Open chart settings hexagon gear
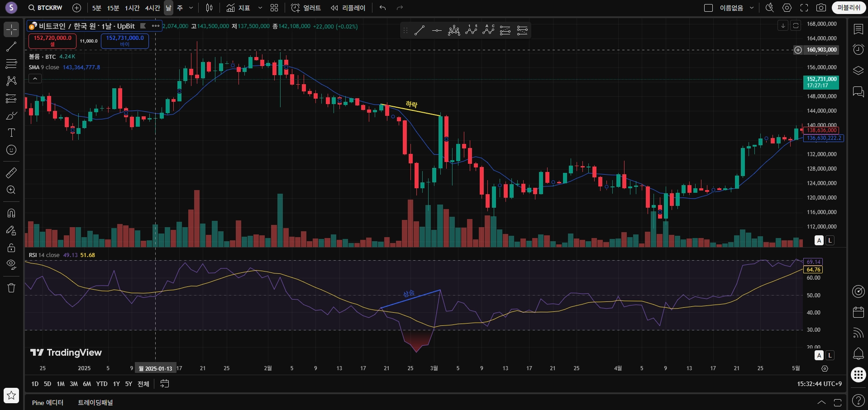This screenshot has width=868, height=410. [787, 8]
